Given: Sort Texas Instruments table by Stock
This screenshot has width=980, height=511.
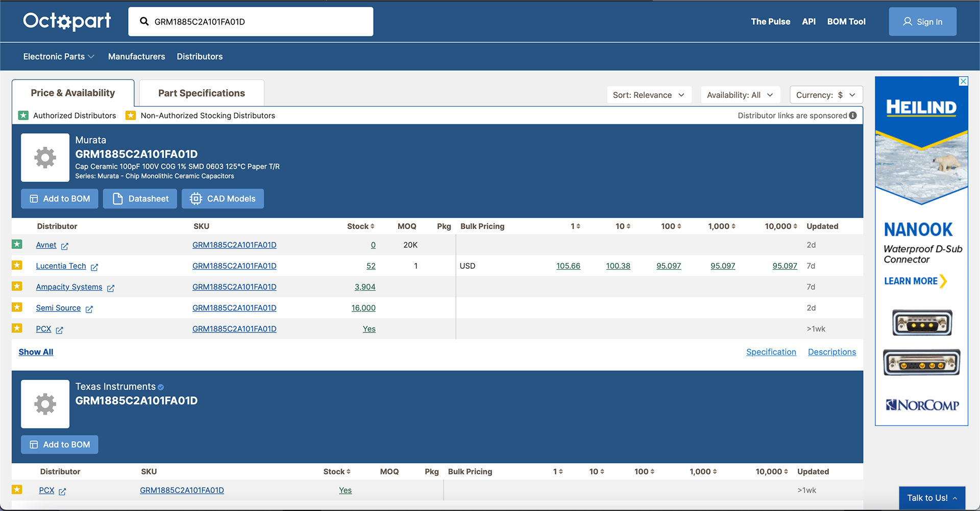Looking at the screenshot, I should point(349,472).
